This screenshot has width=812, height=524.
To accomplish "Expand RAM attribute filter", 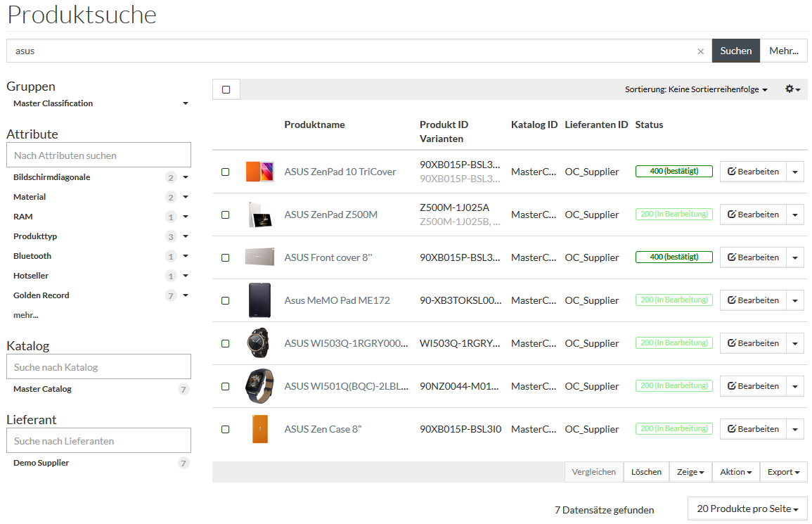I will click(186, 217).
